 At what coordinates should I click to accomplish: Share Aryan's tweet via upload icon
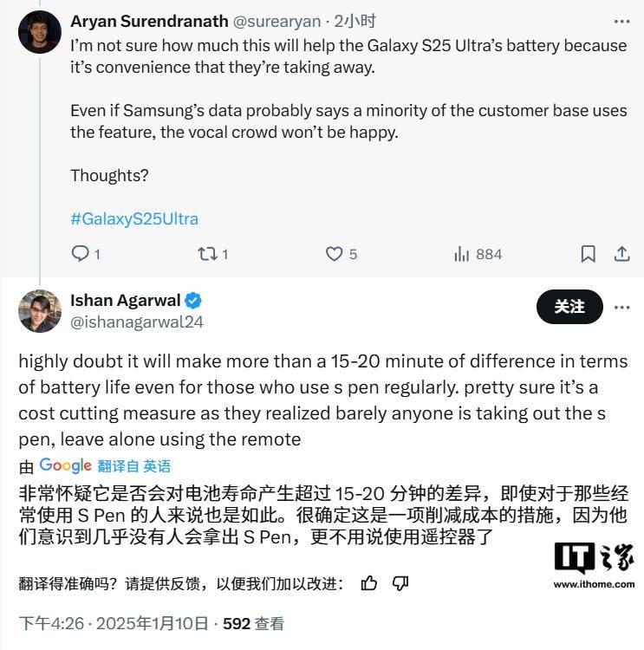[622, 254]
